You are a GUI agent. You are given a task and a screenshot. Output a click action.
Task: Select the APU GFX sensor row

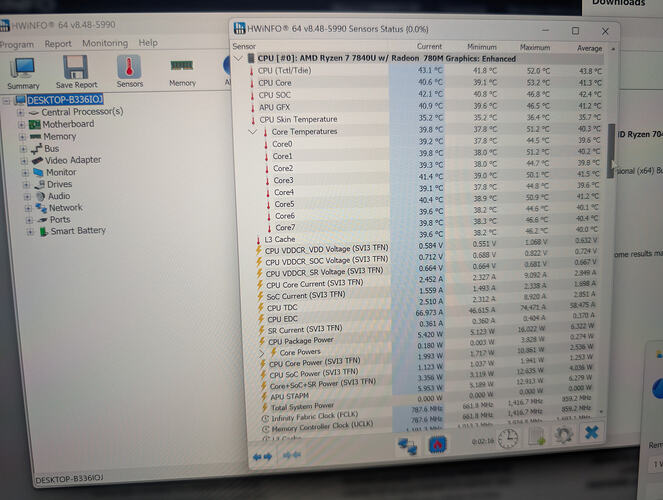(426, 107)
